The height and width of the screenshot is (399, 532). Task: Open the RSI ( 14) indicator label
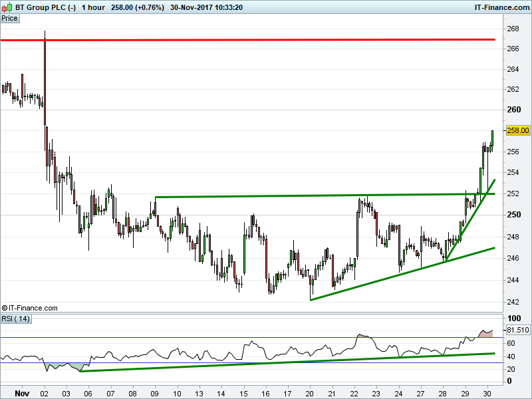16,319
